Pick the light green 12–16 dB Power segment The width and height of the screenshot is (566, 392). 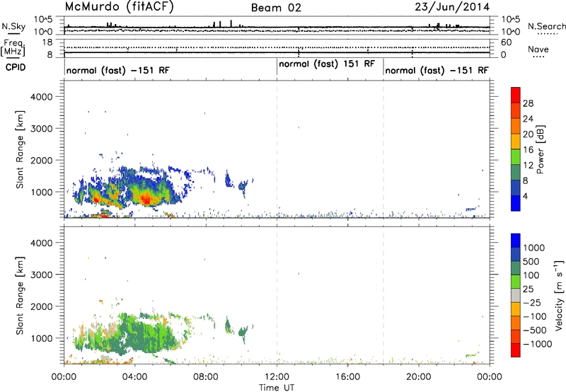click(516, 157)
